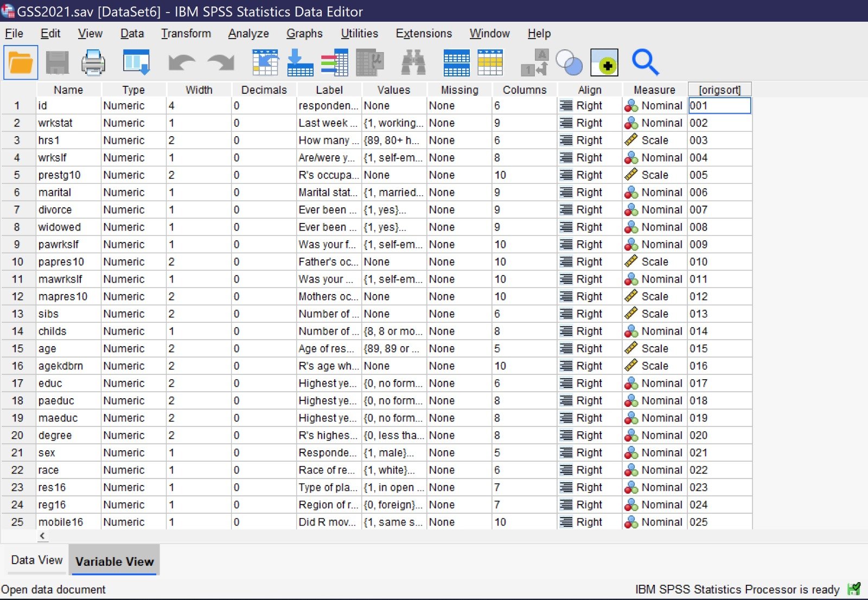Click the Value Labels icon

pyautogui.click(x=535, y=62)
